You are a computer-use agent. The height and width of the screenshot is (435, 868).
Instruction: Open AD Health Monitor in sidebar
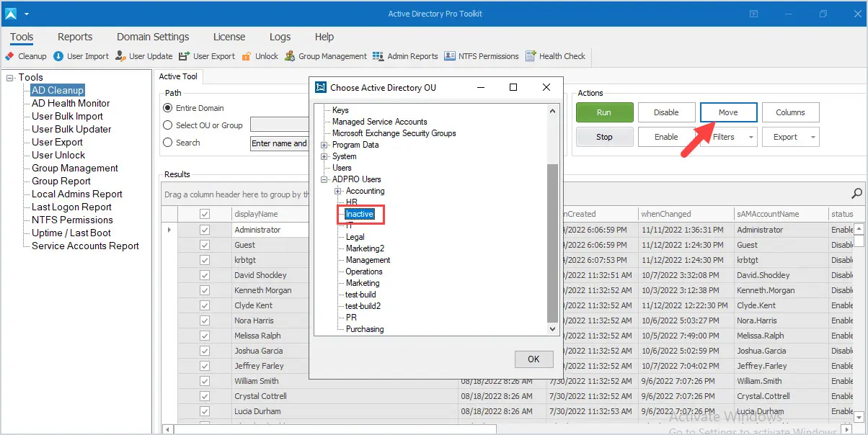pyautogui.click(x=71, y=104)
